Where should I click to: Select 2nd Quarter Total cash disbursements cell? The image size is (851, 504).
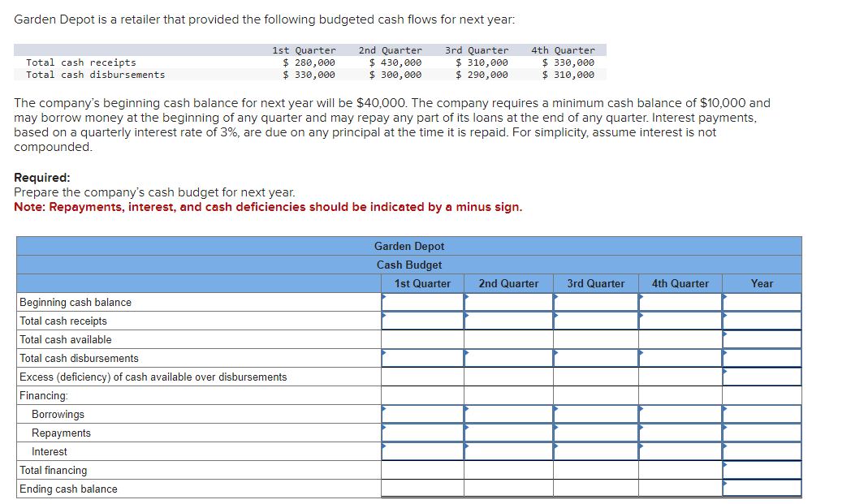point(508,358)
